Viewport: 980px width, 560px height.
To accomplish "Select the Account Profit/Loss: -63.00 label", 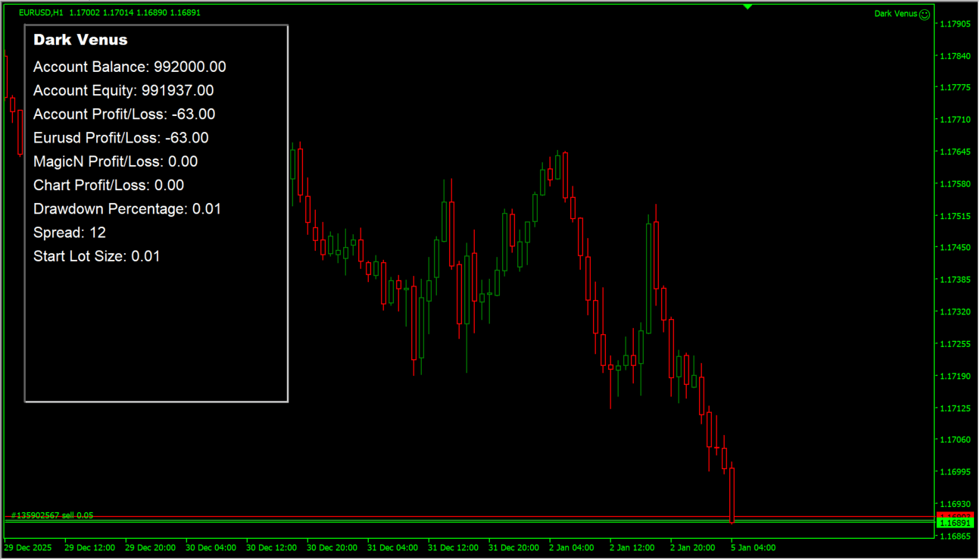I will click(x=124, y=114).
